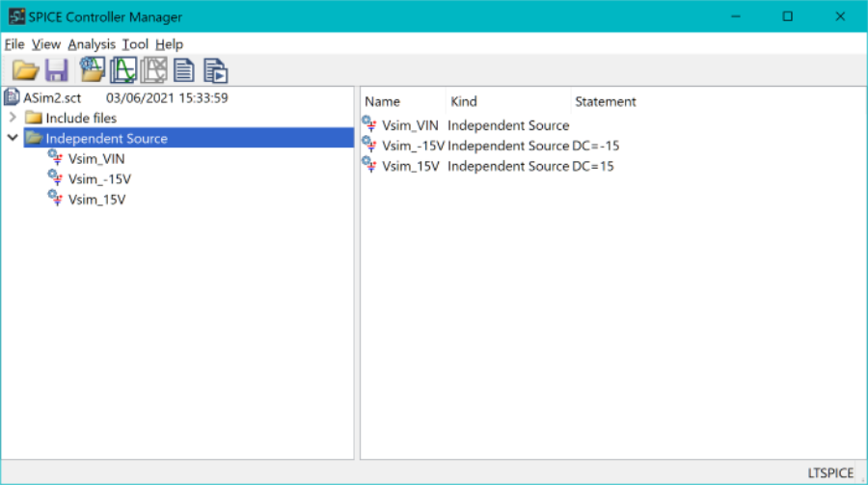Collapse the Independent Source node
Image resolution: width=868 pixels, height=485 pixels.
(13, 138)
